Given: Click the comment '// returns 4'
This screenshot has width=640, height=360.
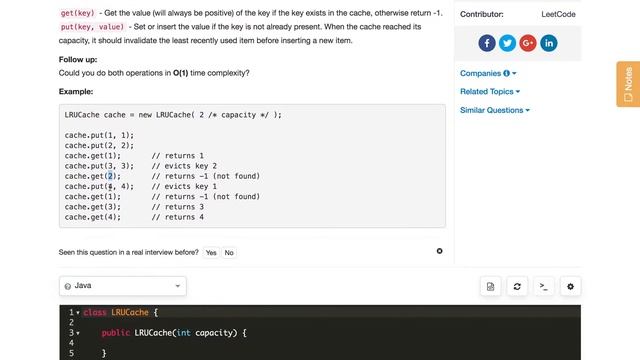Looking at the screenshot, I should (x=178, y=217).
